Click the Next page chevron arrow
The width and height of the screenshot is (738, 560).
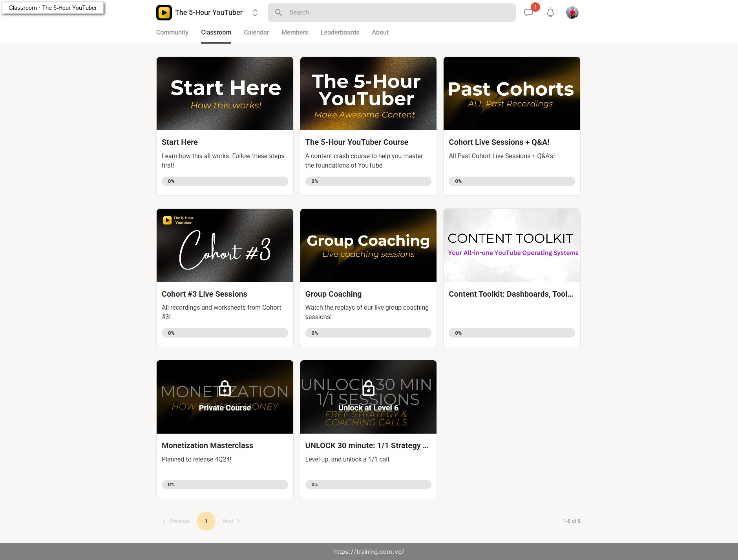point(238,521)
